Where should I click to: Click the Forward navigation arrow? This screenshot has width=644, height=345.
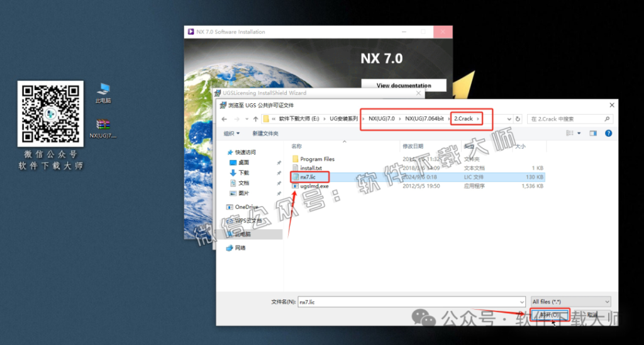pos(236,119)
